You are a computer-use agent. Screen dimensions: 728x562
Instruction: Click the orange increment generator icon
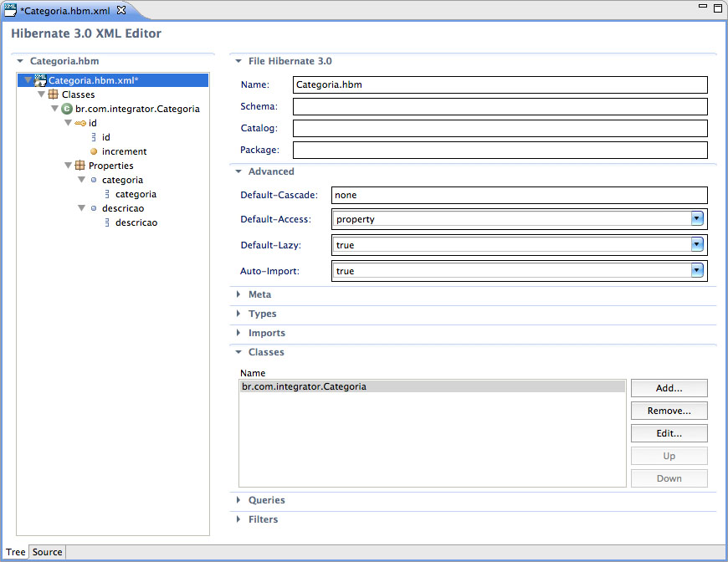94,151
